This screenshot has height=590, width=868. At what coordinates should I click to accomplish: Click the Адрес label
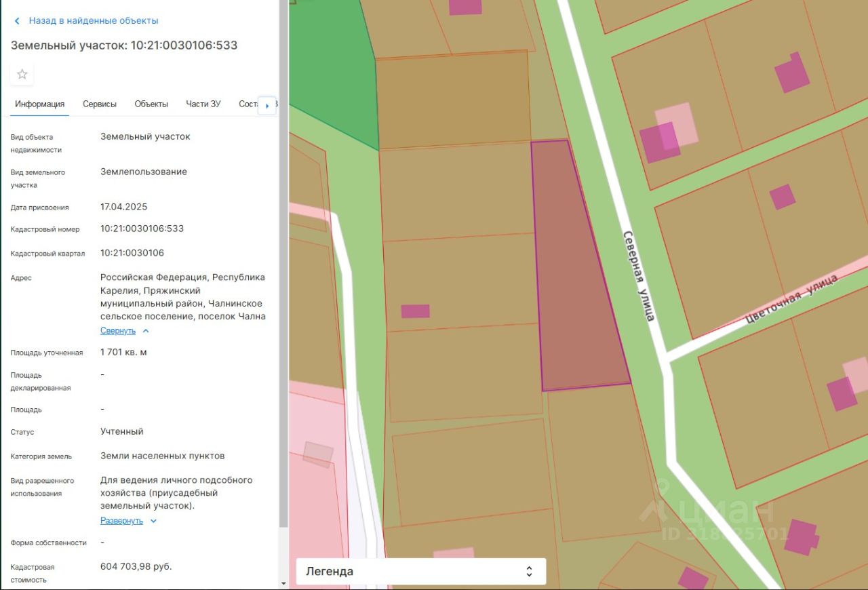click(21, 278)
